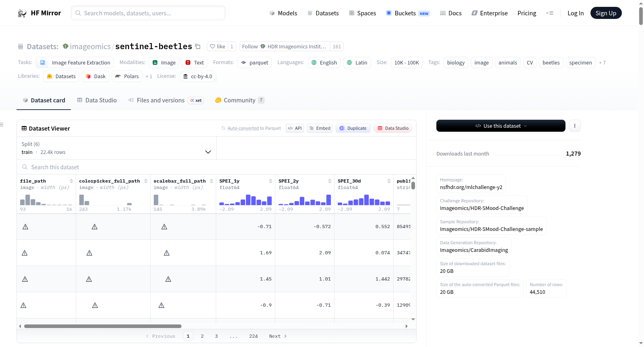Open Buckets from the top menu
The image size is (644, 347).
(408, 13)
